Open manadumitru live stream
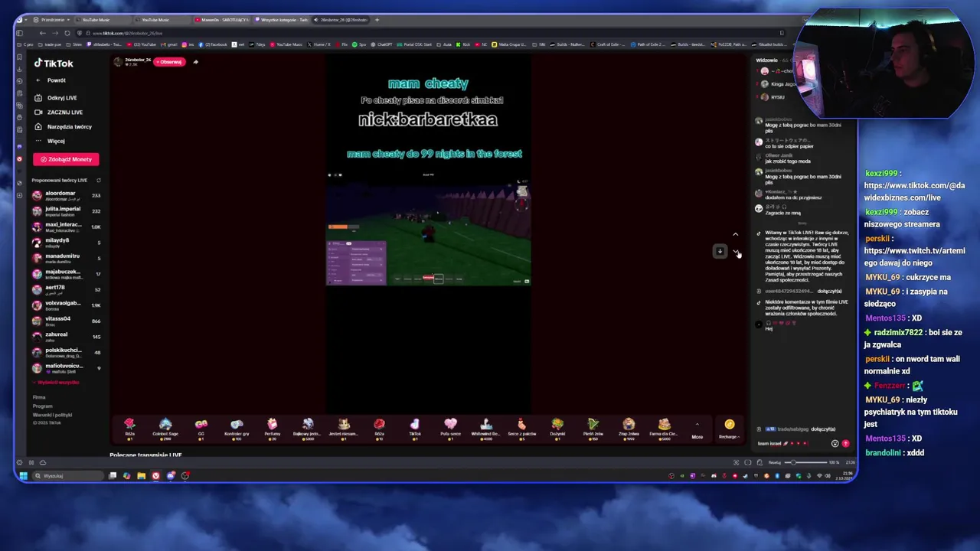 coord(66,258)
